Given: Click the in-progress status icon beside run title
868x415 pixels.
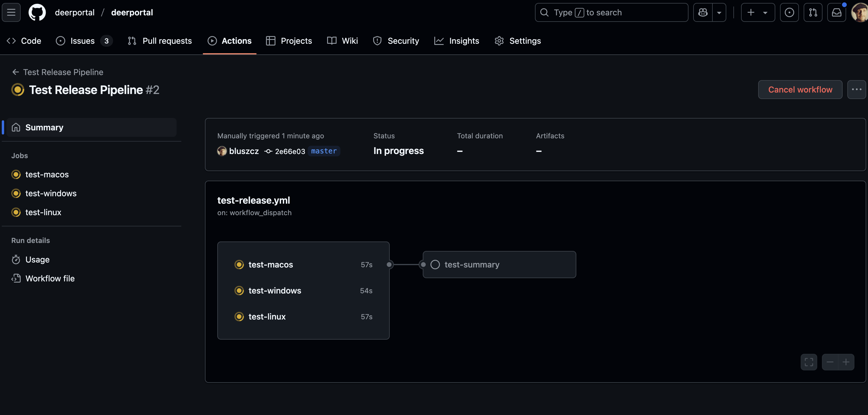Looking at the screenshot, I should [x=18, y=90].
